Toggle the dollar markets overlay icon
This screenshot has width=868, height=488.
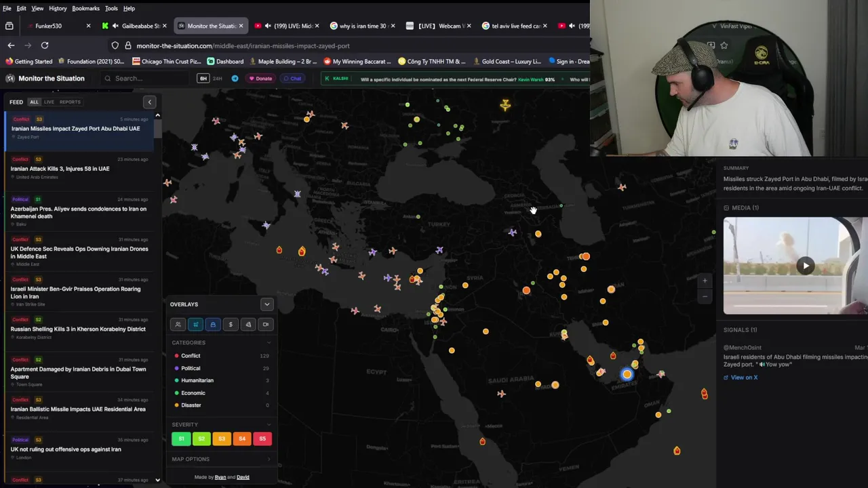pos(231,325)
